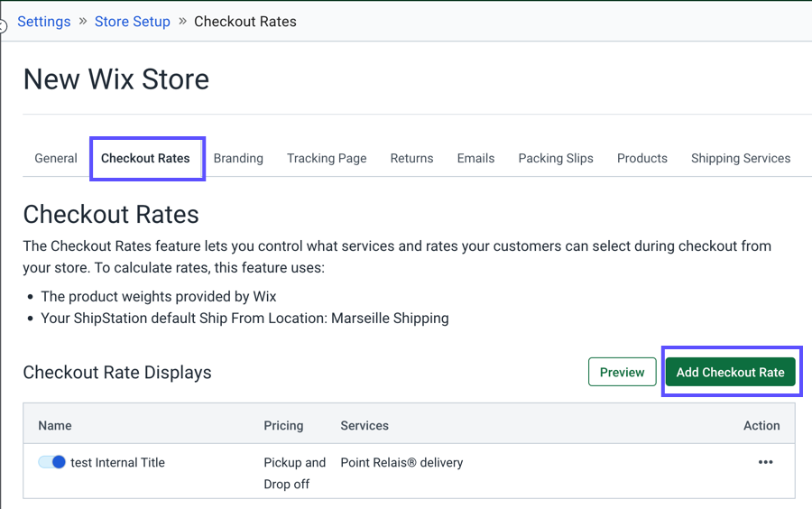Screen dimensions: 812x509
Task: Click the Action column header
Action: [761, 425]
